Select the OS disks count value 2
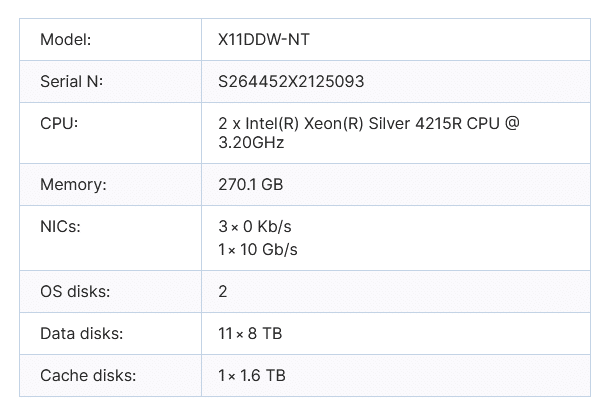 (x=223, y=292)
